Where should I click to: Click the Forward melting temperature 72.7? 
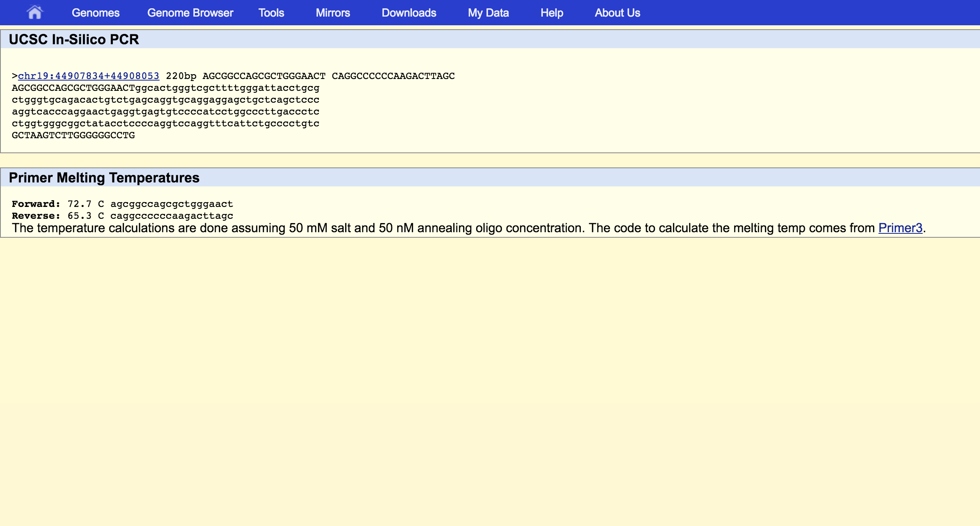(x=79, y=204)
